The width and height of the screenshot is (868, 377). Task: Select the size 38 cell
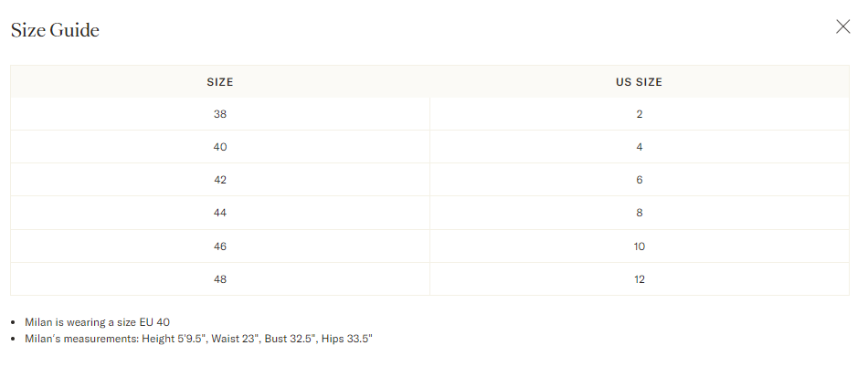[220, 114]
